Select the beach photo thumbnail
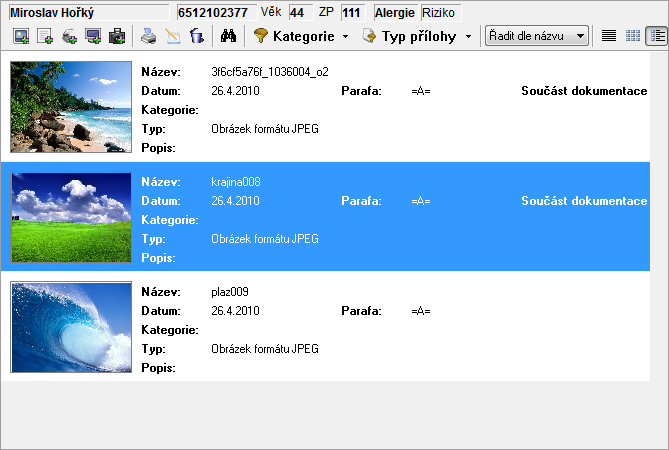Screen dimensions: 669x450 (x=71, y=107)
